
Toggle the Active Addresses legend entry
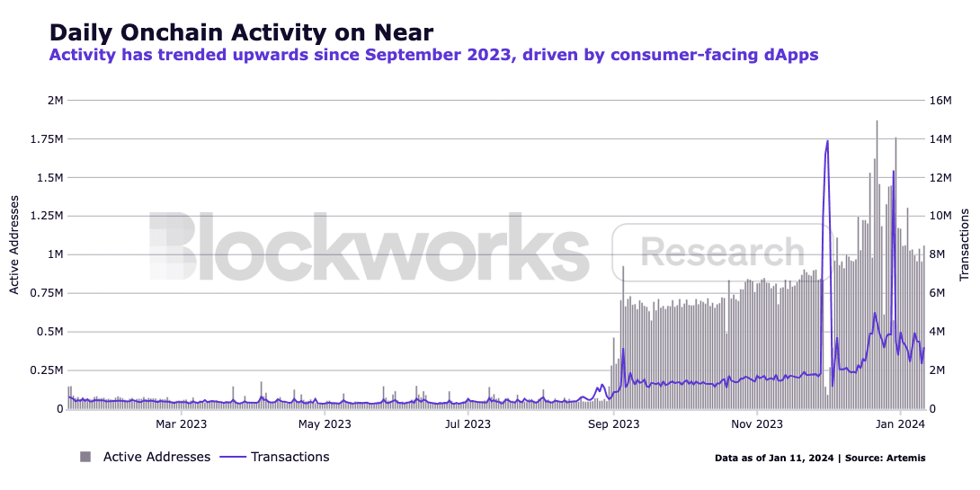pos(145,457)
